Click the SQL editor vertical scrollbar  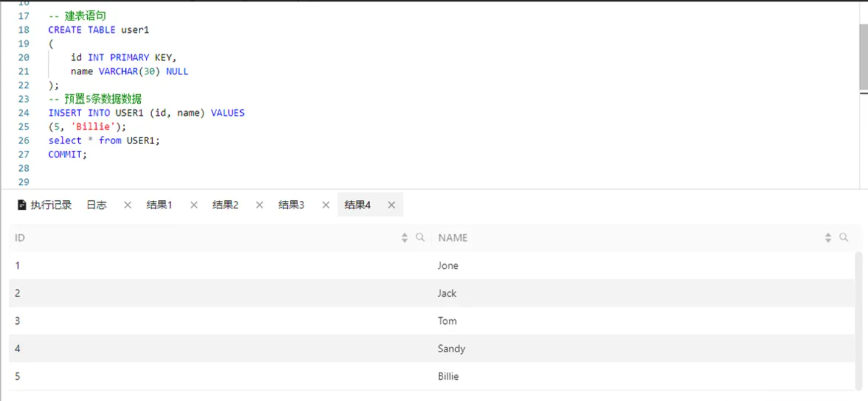click(x=863, y=59)
